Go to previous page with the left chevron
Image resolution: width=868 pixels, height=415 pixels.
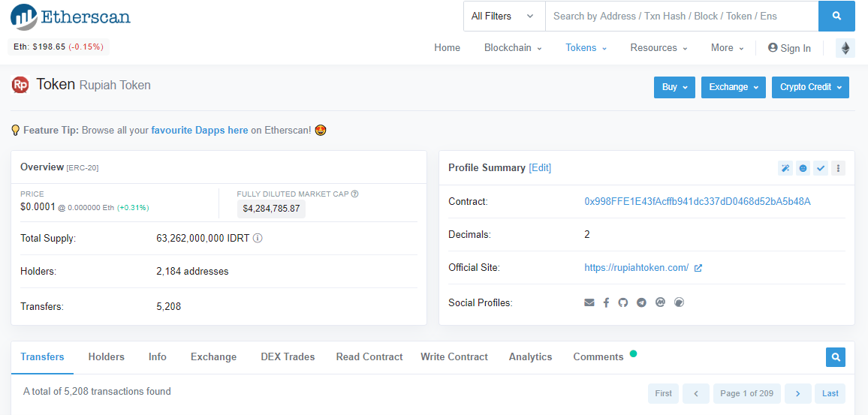point(696,393)
